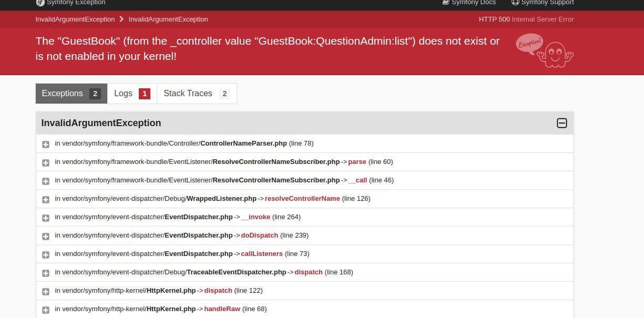This screenshot has height=318, width=644.
Task: Click the Symfony logo icon
Action: 40,2
